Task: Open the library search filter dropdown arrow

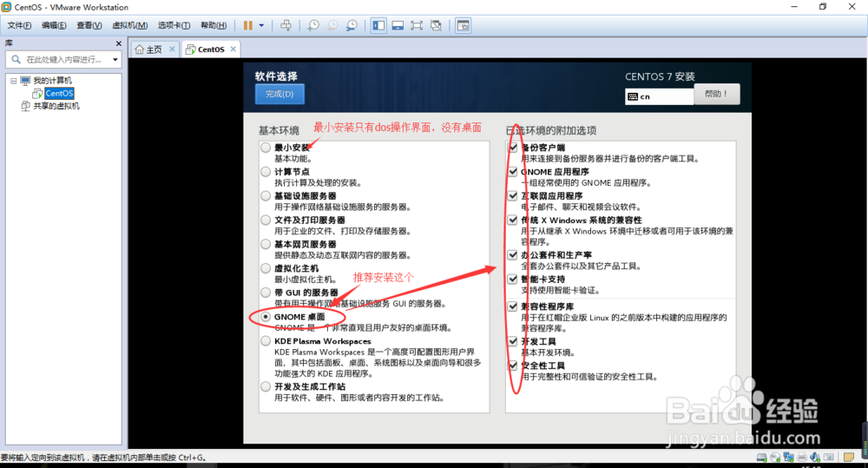Action: [115, 59]
